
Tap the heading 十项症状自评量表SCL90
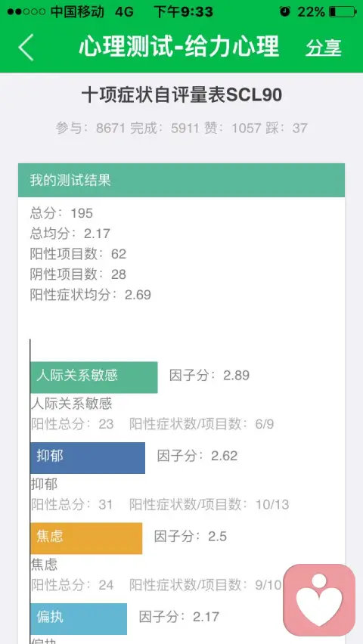pos(181,95)
